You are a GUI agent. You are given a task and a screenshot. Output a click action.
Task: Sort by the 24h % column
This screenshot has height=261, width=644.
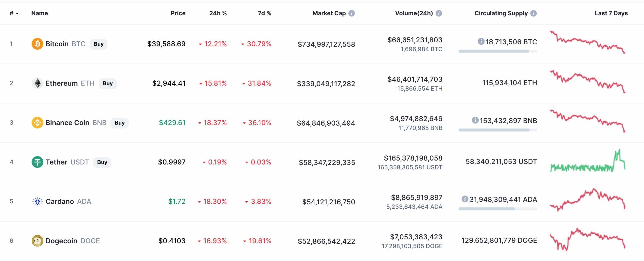coord(218,13)
